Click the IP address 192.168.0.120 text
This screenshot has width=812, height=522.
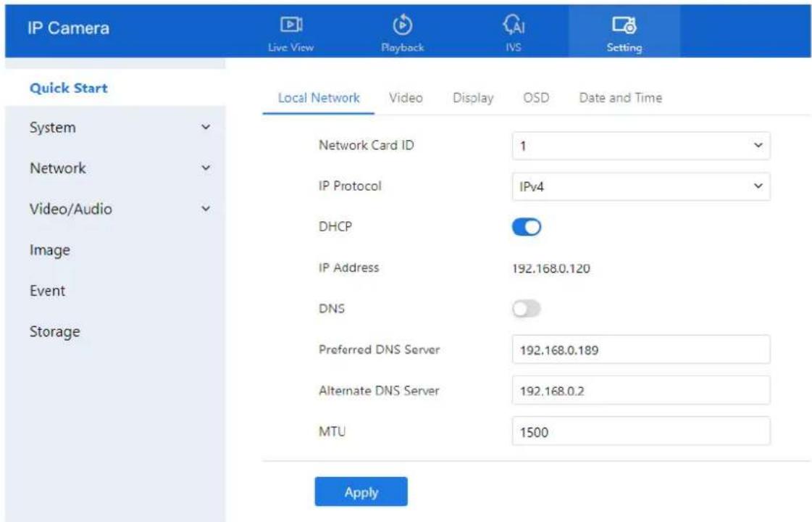551,268
